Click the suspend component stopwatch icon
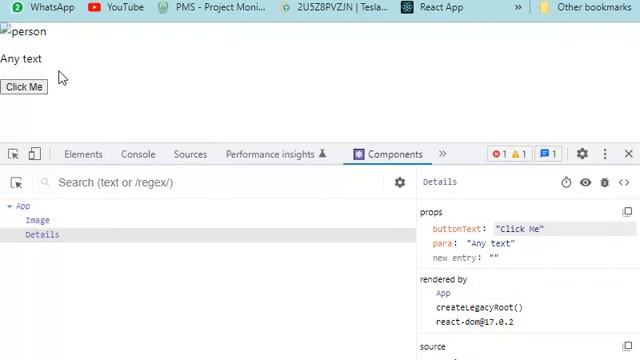Viewport: 640px width, 360px height. [566, 182]
